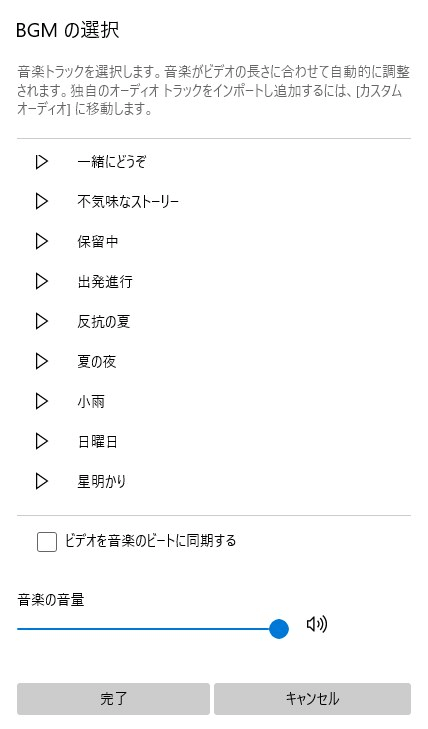
Task: Click the 完了 button
Action: click(113, 699)
